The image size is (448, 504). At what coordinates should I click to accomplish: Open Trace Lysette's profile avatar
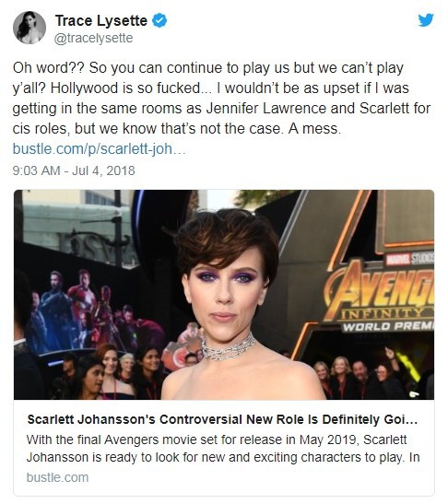click(29, 28)
